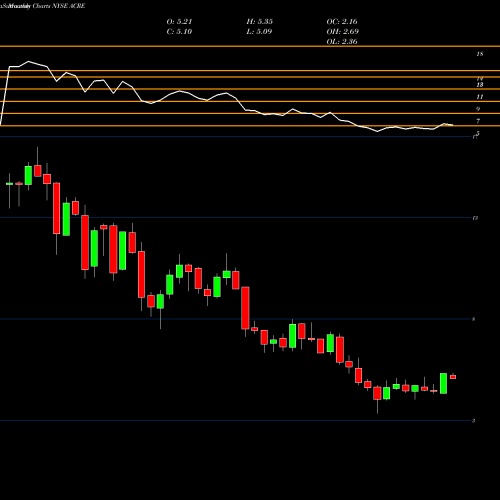Image resolution: width=500 pixels, height=500 pixels.
Task: Click the tall green candle before the last candle
Action: point(443,383)
